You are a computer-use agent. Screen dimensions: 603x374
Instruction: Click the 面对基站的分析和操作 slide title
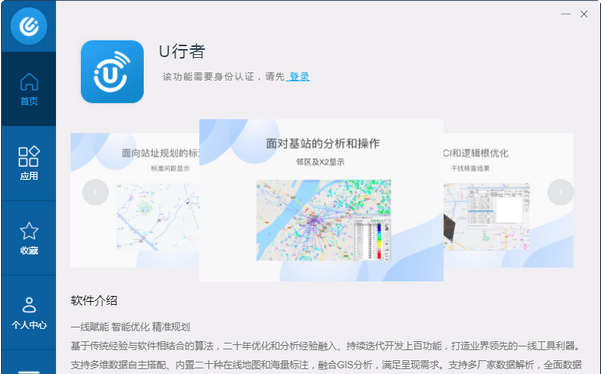[x=323, y=144]
